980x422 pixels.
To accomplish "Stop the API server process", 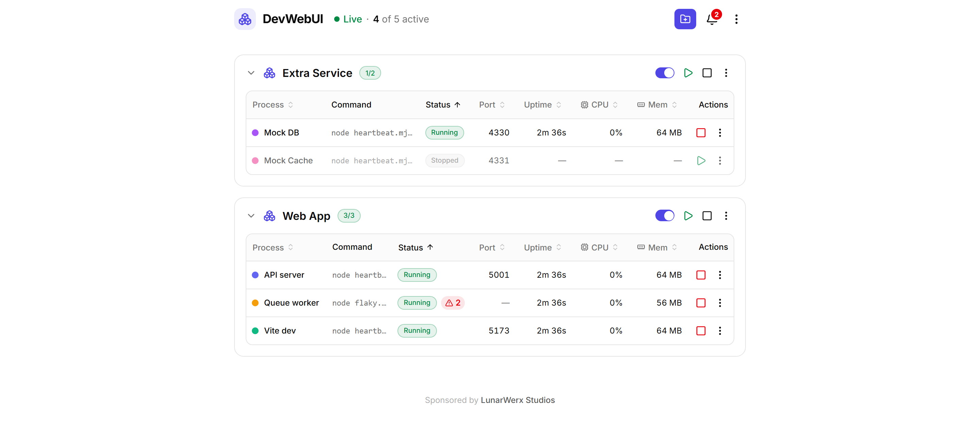I will [701, 275].
